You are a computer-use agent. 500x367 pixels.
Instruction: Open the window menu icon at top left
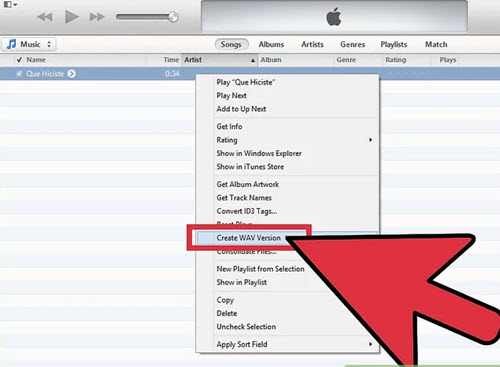[10, 4]
